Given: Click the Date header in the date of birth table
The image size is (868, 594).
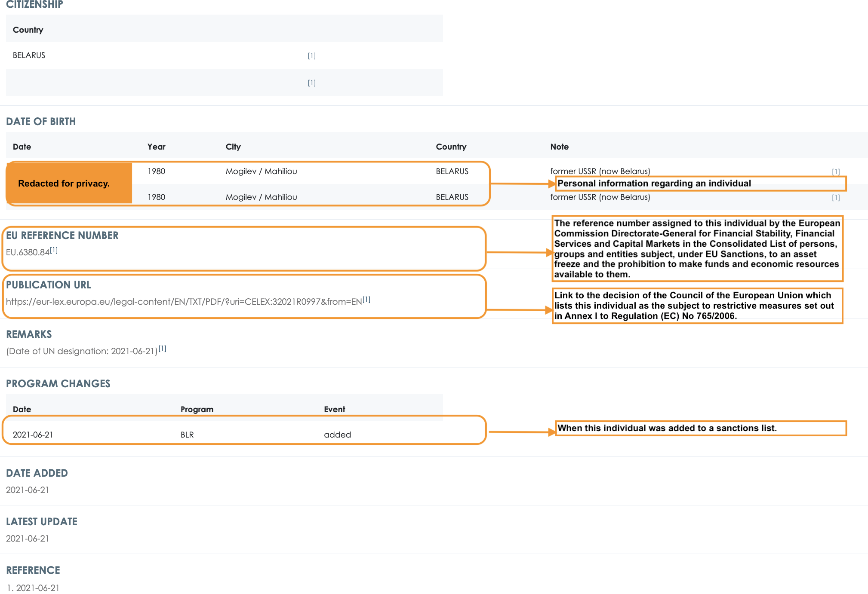Looking at the screenshot, I should pos(22,147).
